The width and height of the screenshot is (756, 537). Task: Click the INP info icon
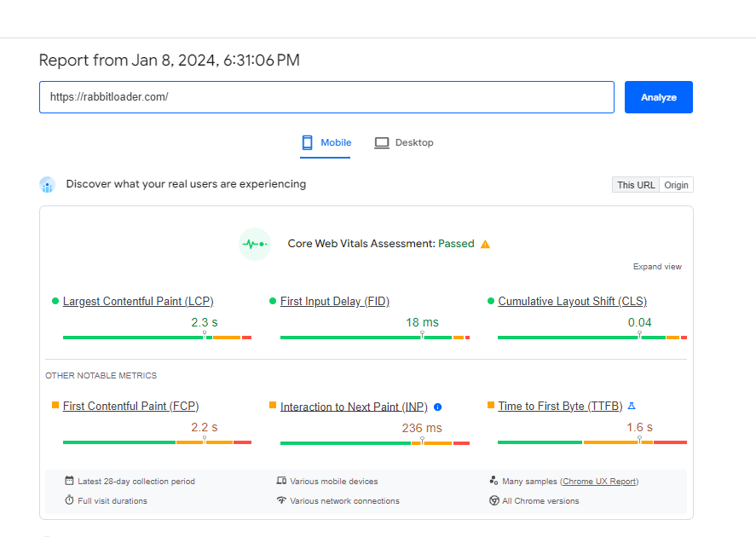pyautogui.click(x=437, y=407)
